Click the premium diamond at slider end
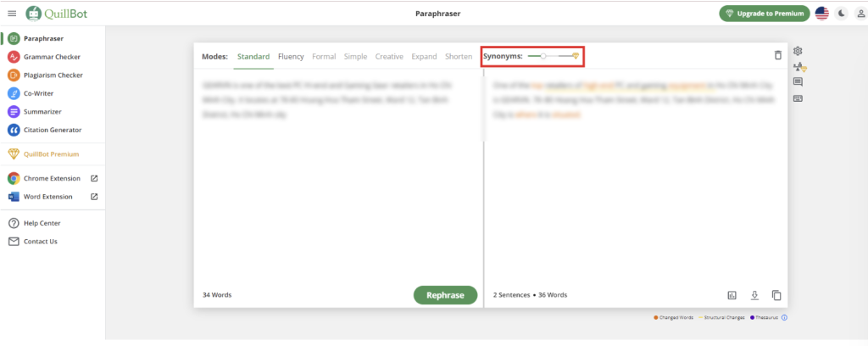The width and height of the screenshot is (868, 346). pyautogui.click(x=576, y=56)
